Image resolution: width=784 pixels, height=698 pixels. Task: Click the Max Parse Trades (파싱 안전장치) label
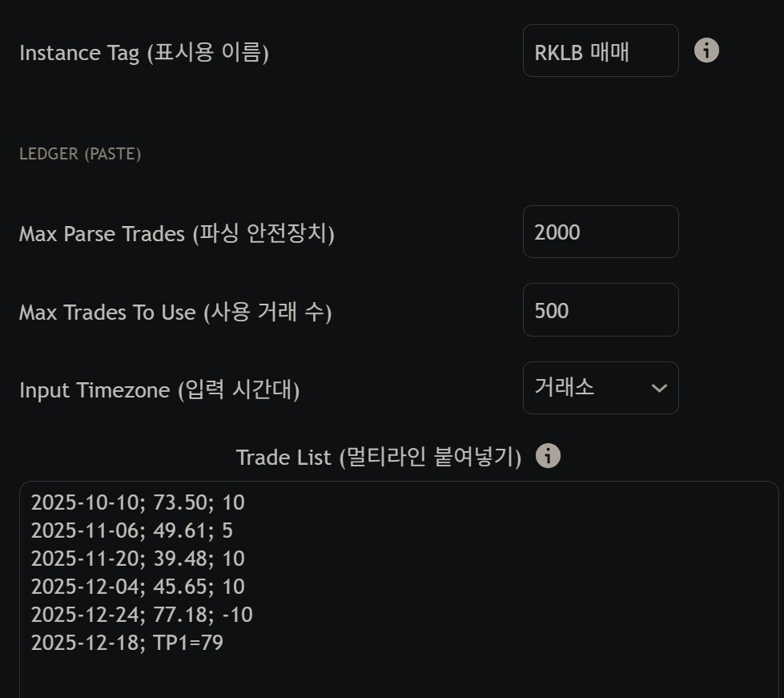click(176, 234)
